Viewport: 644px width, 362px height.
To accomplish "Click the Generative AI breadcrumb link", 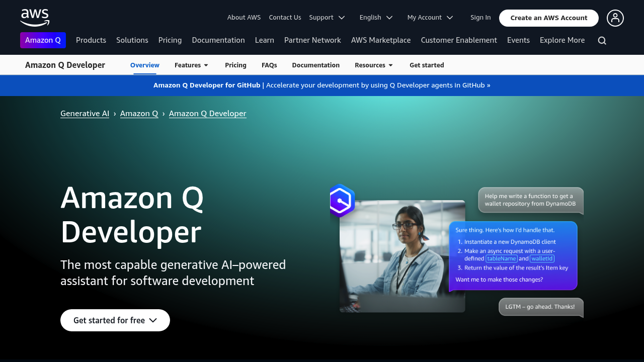I will coord(85,113).
